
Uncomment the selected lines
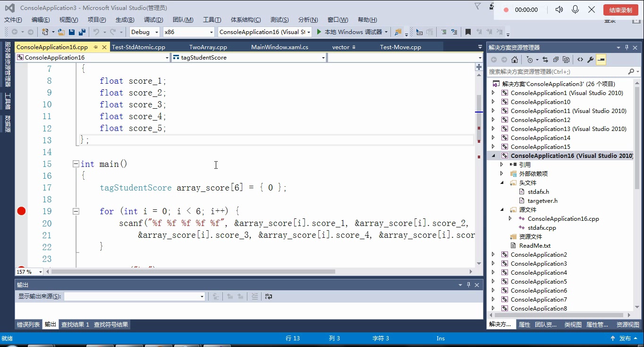(x=454, y=32)
